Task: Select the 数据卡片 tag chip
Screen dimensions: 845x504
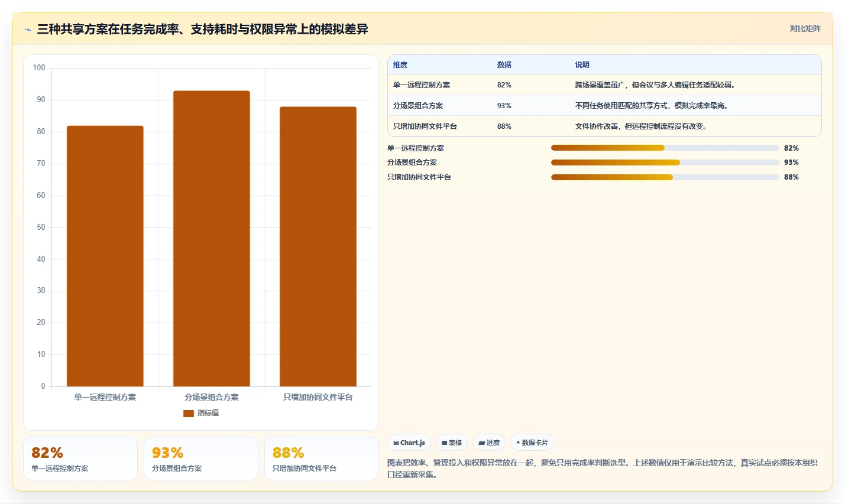Action: pos(532,443)
